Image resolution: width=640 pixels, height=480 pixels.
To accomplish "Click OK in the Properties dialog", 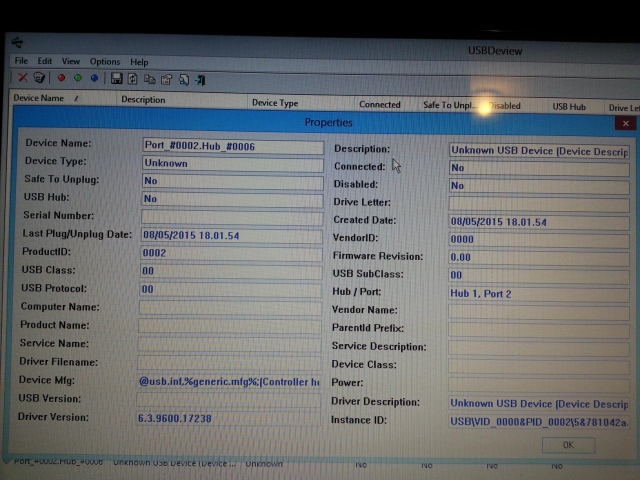I will (568, 445).
